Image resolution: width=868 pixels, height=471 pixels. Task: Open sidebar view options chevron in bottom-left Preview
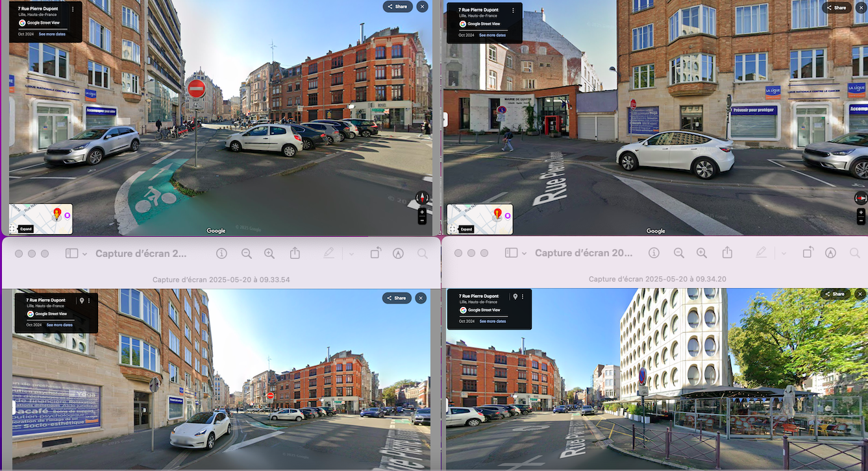coord(84,254)
